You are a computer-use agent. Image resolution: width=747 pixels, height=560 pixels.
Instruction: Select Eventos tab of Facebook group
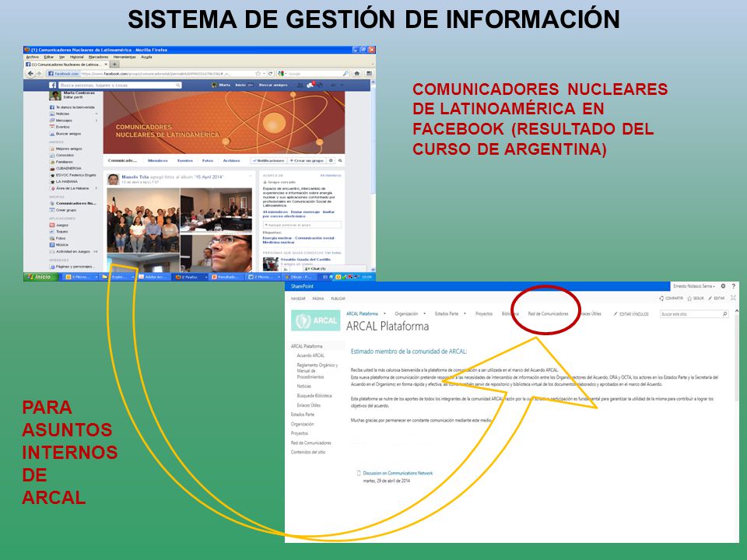coord(185,160)
